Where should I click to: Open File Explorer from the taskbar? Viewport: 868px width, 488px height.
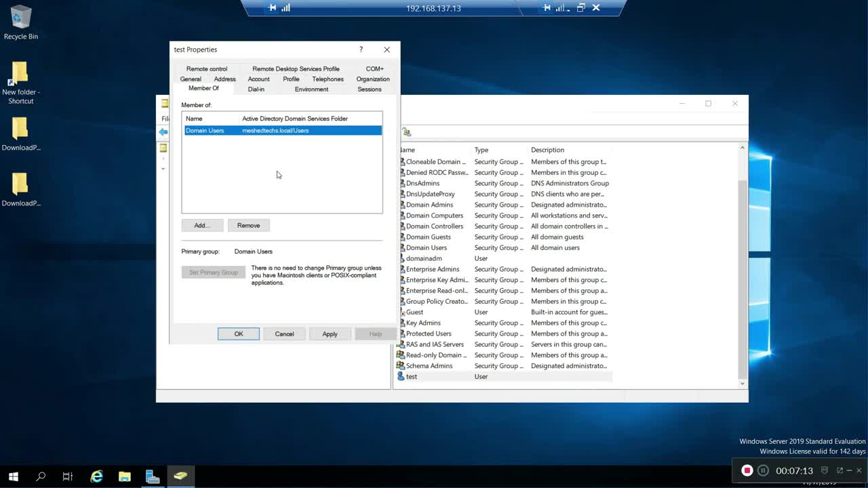(125, 476)
